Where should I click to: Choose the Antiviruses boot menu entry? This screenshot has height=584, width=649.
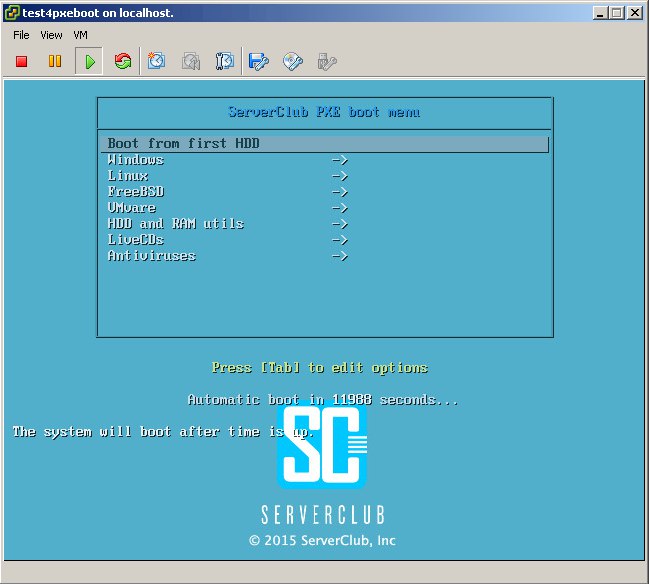click(x=151, y=256)
